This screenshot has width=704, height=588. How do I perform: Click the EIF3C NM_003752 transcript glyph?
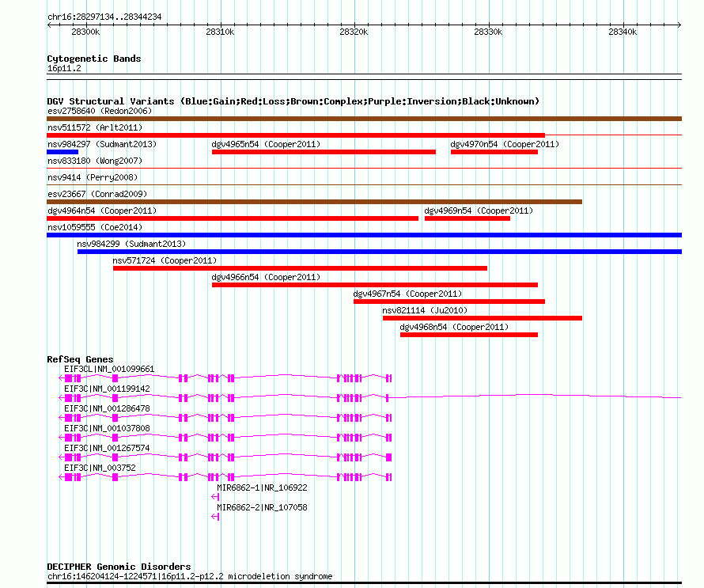tap(225, 477)
